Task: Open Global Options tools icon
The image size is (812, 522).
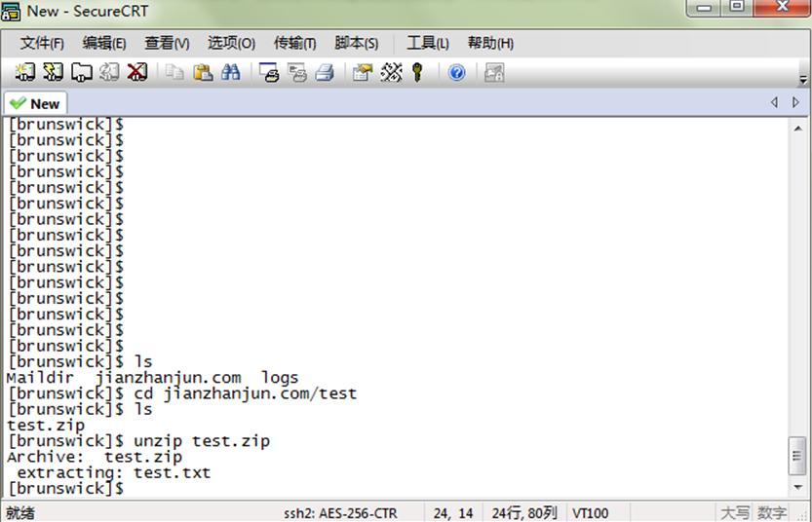Action: pyautogui.click(x=391, y=72)
